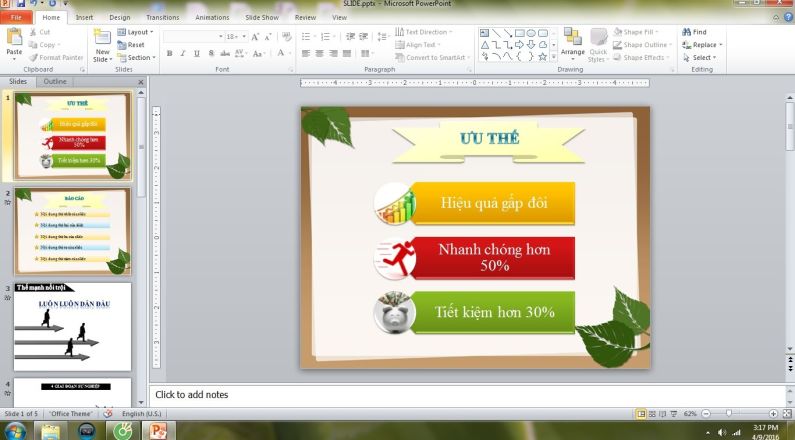795x440 pixels.
Task: Open the font name combo box
Action: [193, 36]
